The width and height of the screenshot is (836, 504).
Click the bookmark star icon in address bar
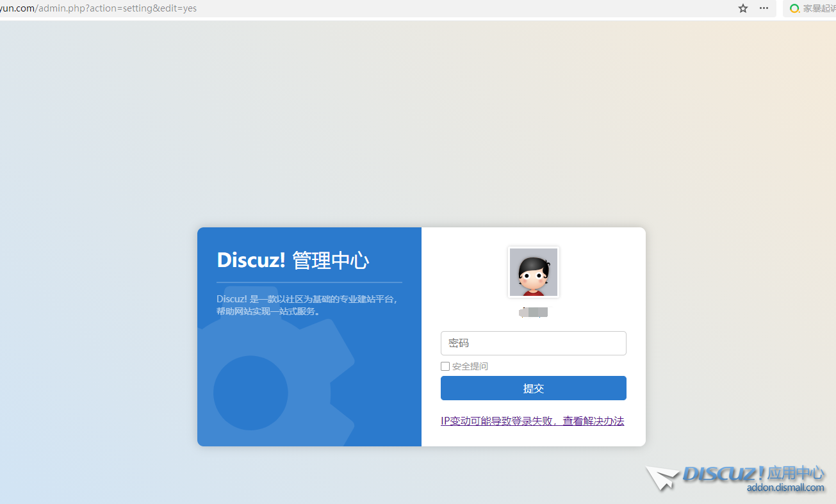[743, 8]
